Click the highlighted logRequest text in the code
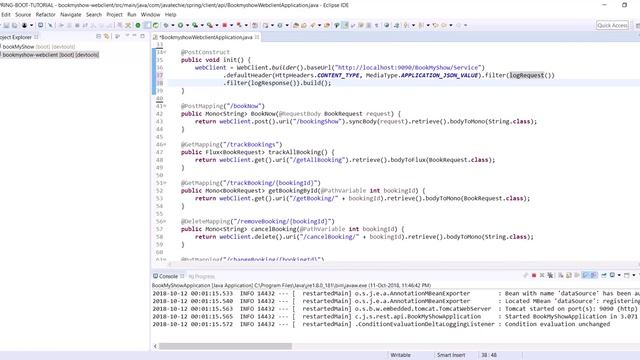This screenshot has height=360, width=640. coord(527,75)
